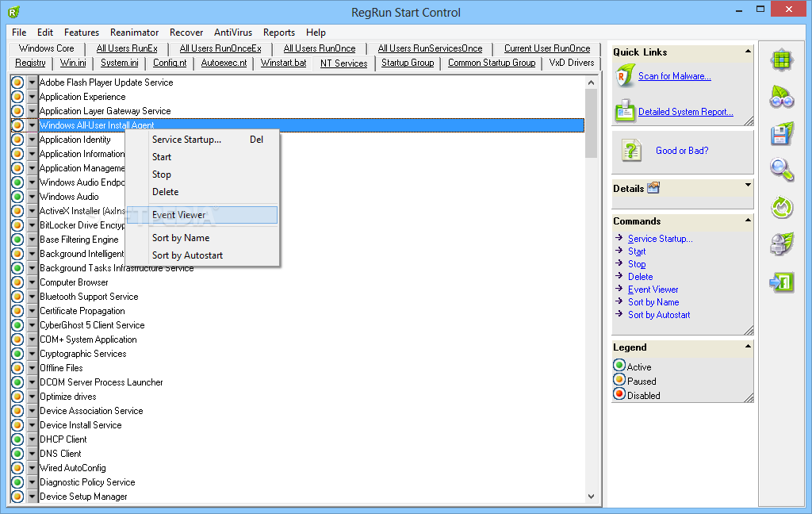The image size is (812, 514).
Task: Open the Detailed System Report link
Action: [686, 111]
